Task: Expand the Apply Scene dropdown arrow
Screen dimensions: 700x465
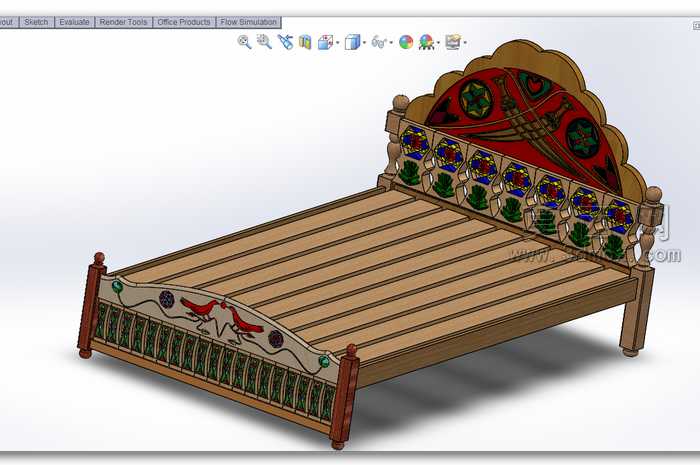Action: [x=438, y=43]
